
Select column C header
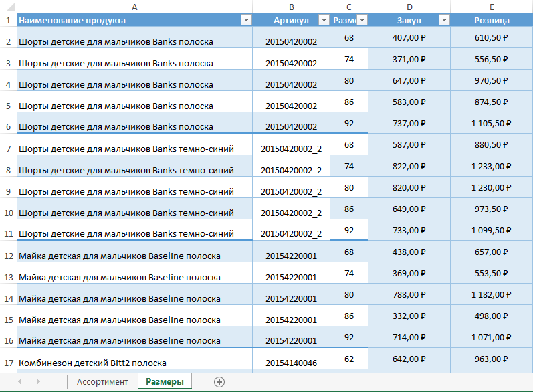click(x=349, y=7)
